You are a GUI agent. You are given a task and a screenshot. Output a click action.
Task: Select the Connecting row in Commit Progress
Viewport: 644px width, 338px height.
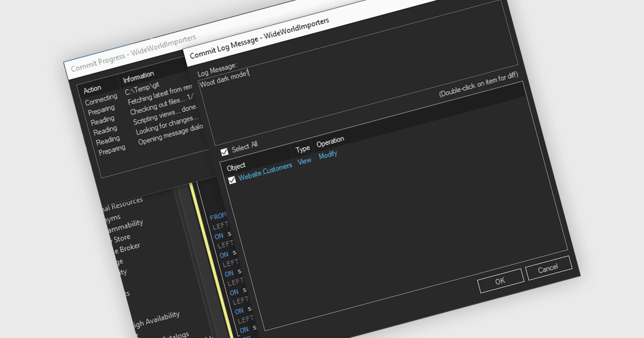(x=101, y=99)
